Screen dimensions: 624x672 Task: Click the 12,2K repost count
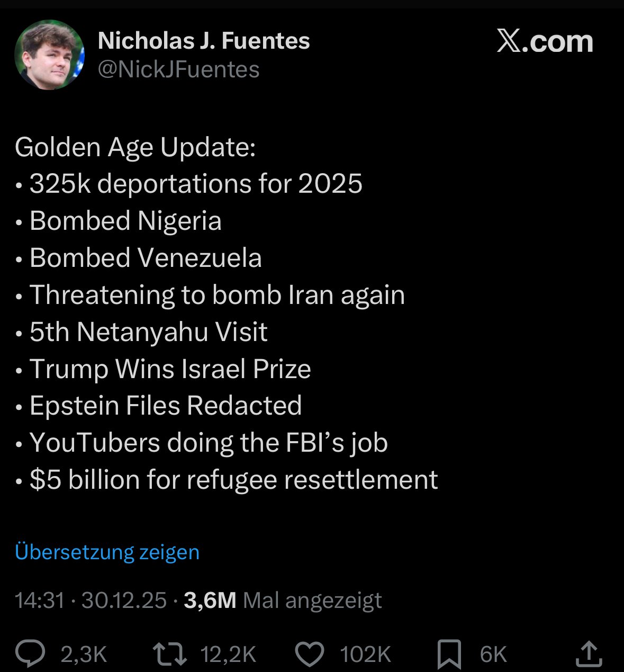coord(228,655)
